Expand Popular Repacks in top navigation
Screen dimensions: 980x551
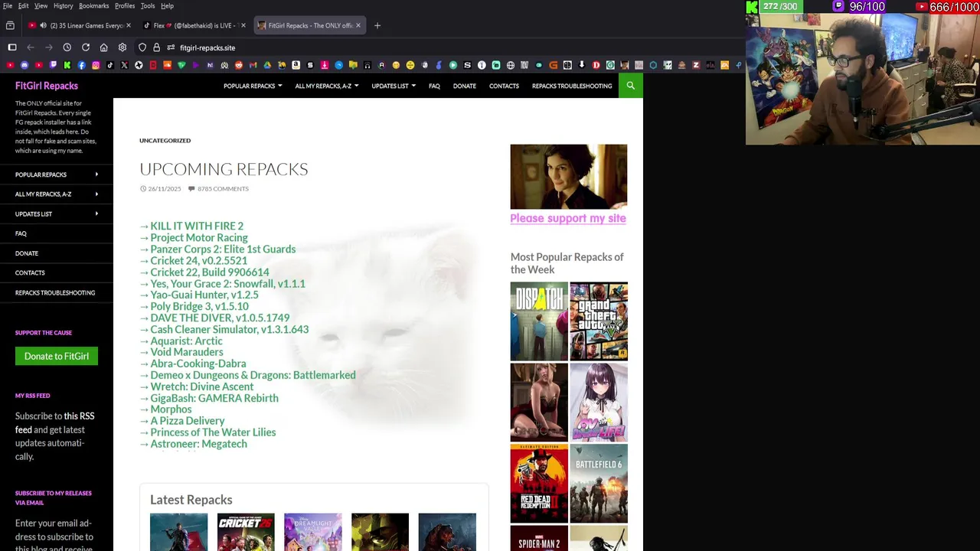(x=253, y=86)
